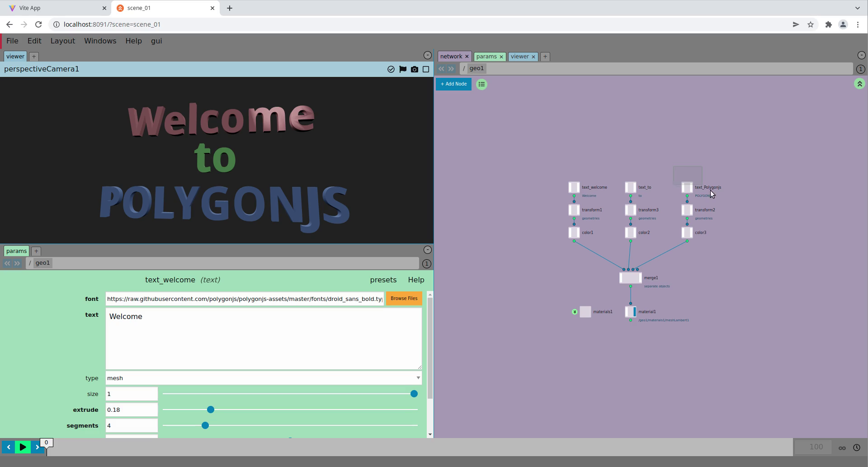Click geo1 in the network path bar

pyautogui.click(x=476, y=69)
